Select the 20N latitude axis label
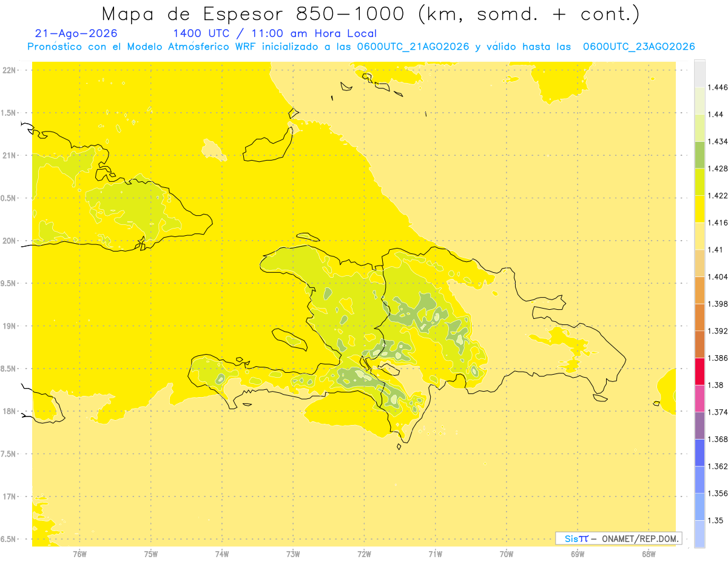Viewport: 728px width, 562px height. 10,241
